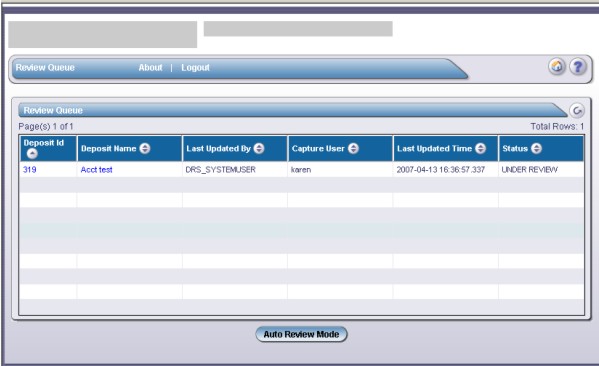Image resolution: width=599 pixels, height=366 pixels.
Task: Click the Status column header text
Action: [515, 149]
